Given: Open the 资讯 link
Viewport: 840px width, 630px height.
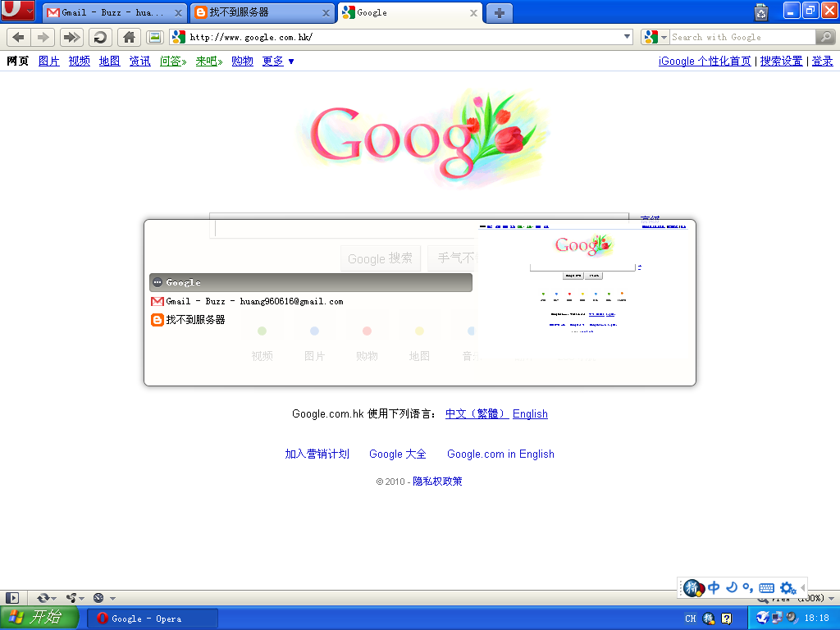Looking at the screenshot, I should 139,61.
